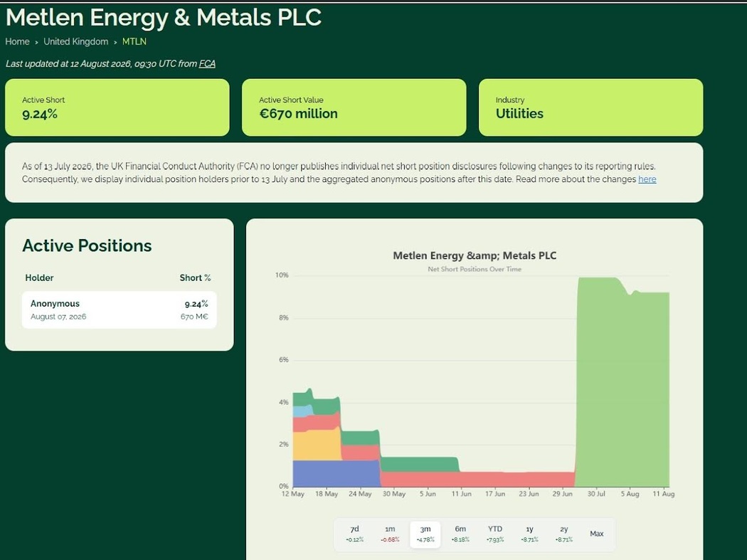This screenshot has height=560, width=747.
Task: Click the Anonymous holder row
Action: tap(119, 310)
